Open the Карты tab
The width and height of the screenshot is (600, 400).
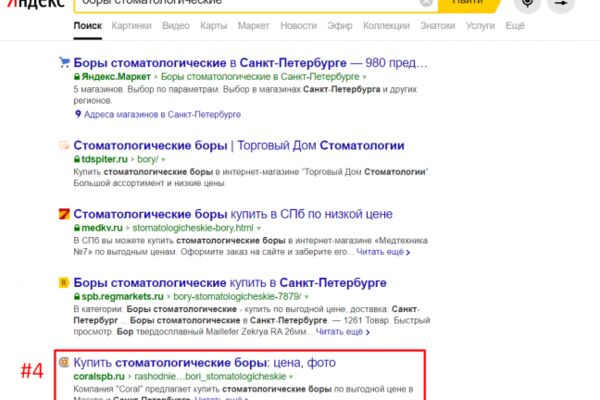[214, 26]
